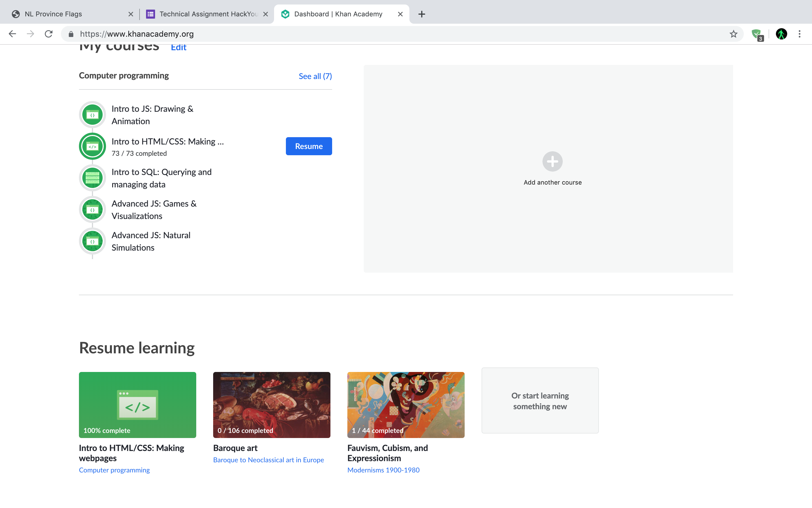The image size is (812, 508).
Task: Bookmark this page with the star icon
Action: click(x=734, y=34)
